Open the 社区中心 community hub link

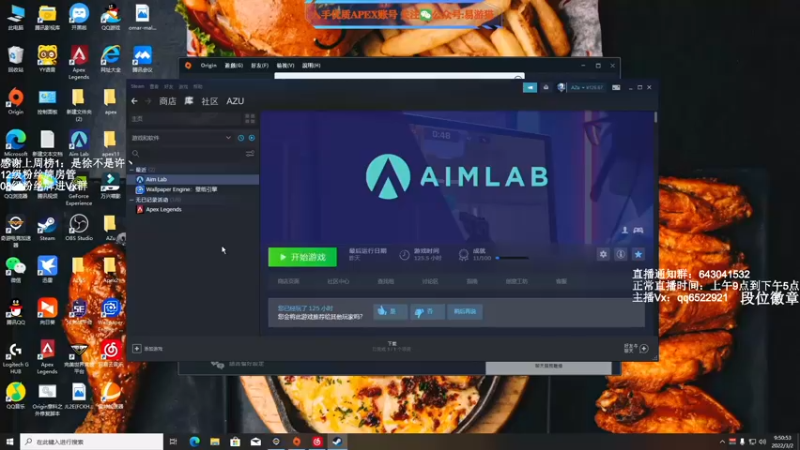coord(338,281)
